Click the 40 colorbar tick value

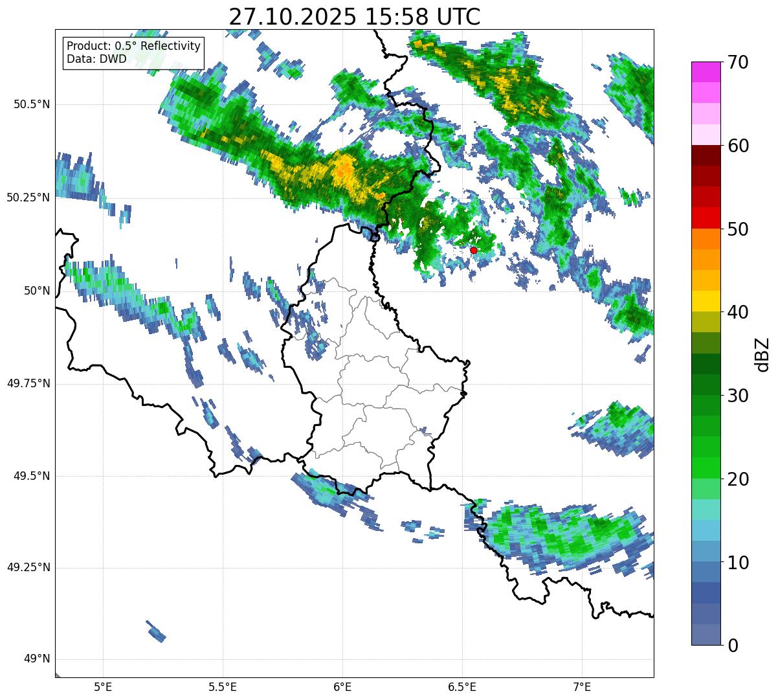(x=737, y=312)
